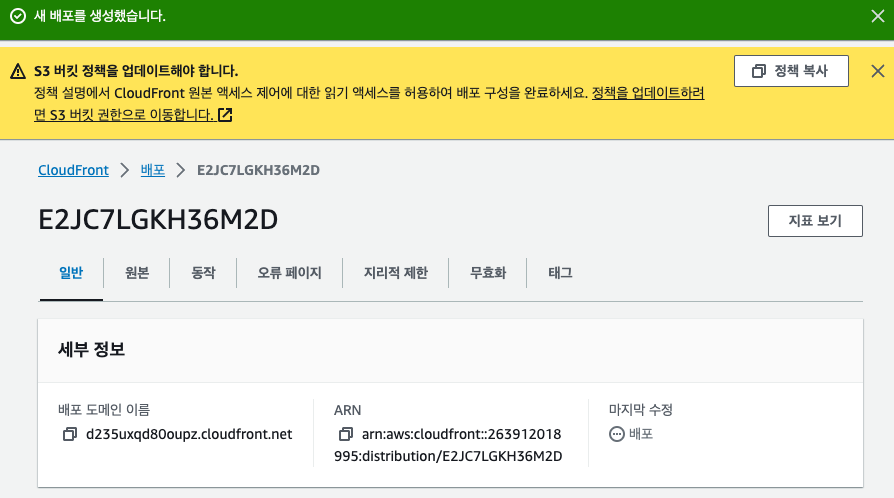Click the 정책 복사 button
This screenshot has height=498, width=894.
(791, 71)
